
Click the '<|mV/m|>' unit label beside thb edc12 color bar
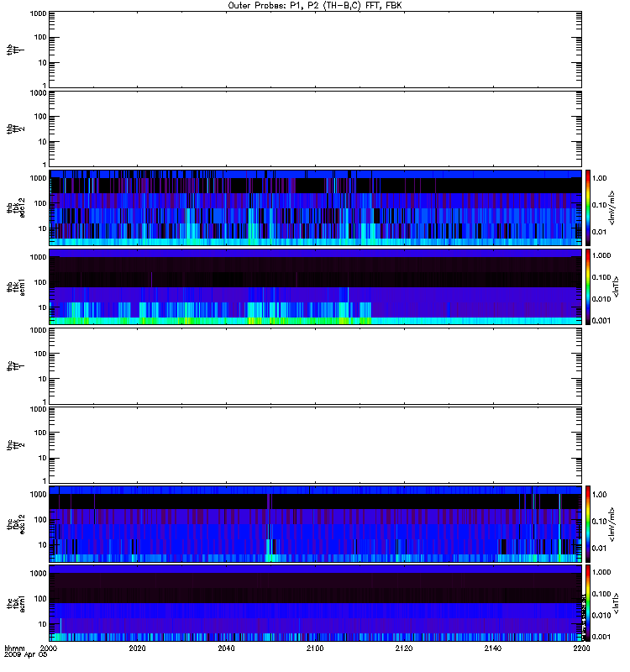pyautogui.click(x=612, y=207)
